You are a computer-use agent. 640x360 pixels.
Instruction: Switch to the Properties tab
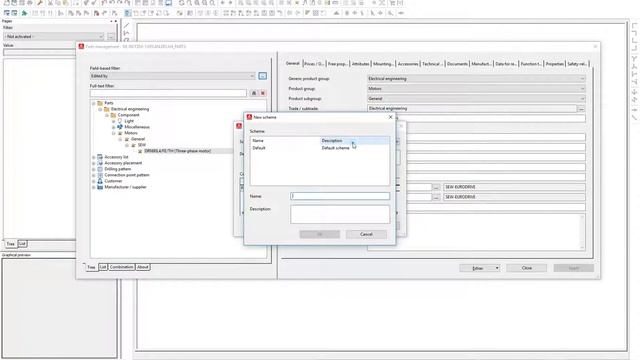[555, 64]
